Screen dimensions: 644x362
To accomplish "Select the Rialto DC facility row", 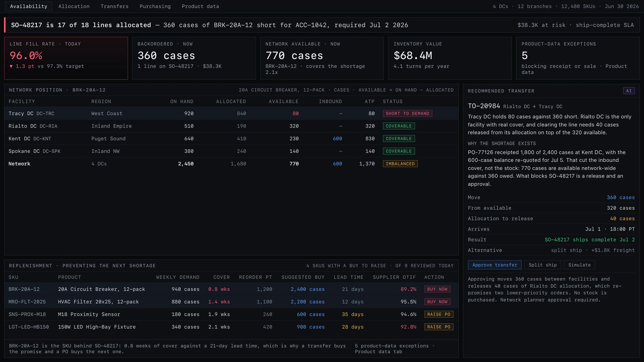I will pyautogui.click(x=231, y=126).
